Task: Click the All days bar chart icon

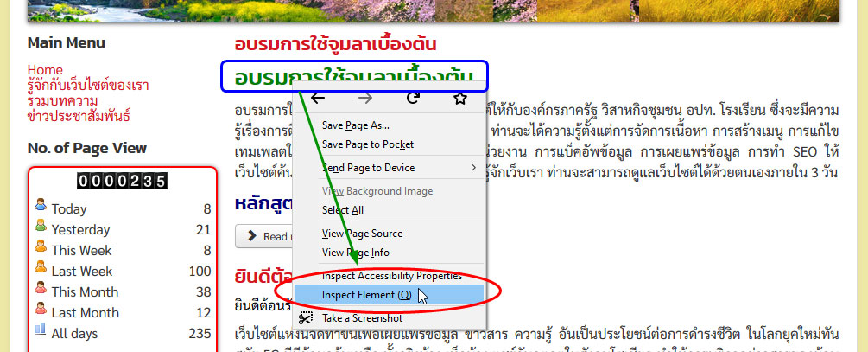Action: click(x=40, y=332)
